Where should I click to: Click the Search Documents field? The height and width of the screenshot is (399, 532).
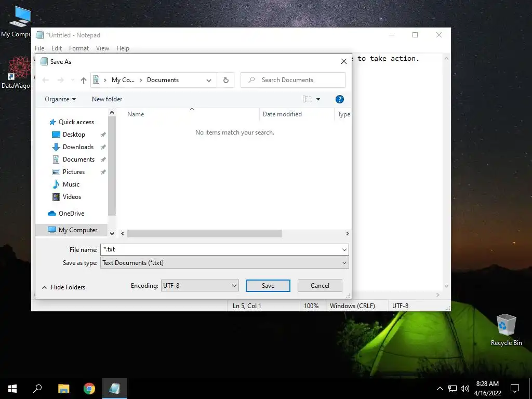click(x=293, y=80)
